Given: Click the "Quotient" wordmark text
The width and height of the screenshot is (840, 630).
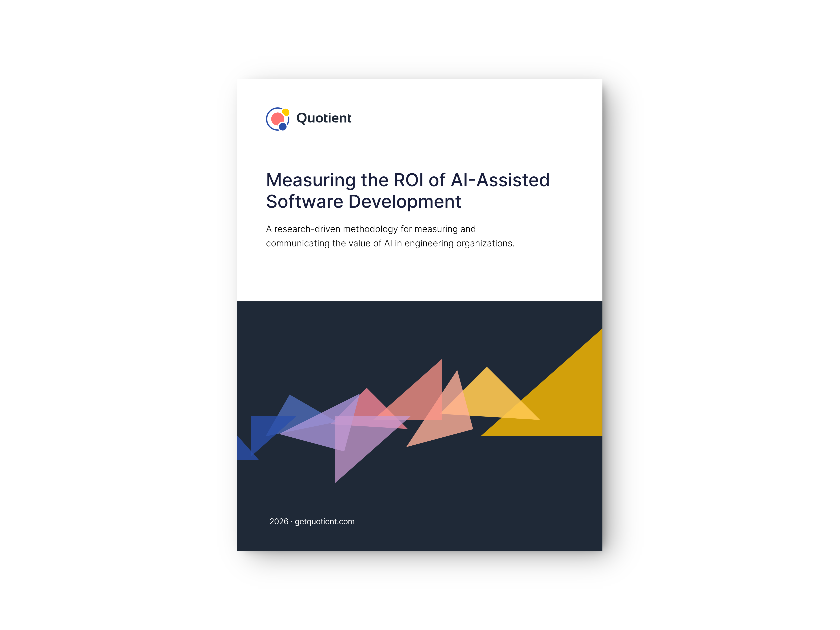Looking at the screenshot, I should pos(324,118).
